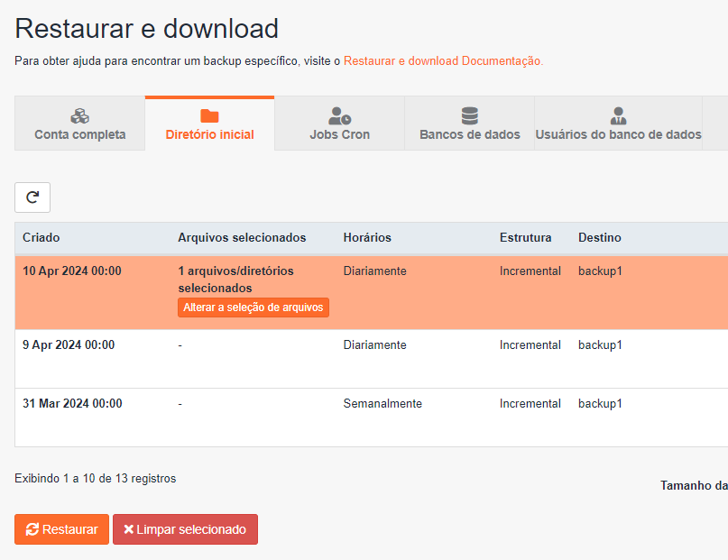
Task: Click the Limpar selecionado button
Action: (x=185, y=529)
